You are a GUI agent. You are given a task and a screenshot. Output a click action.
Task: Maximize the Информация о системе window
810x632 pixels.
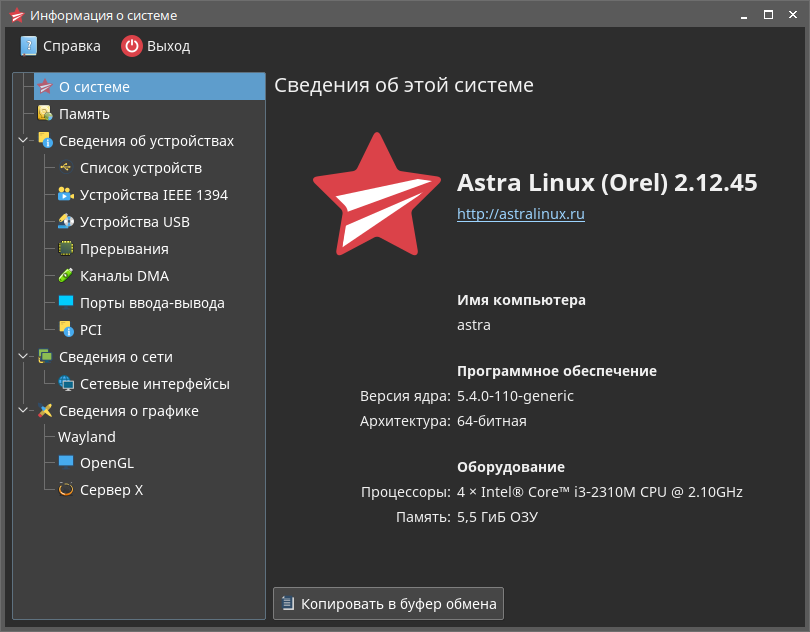768,15
